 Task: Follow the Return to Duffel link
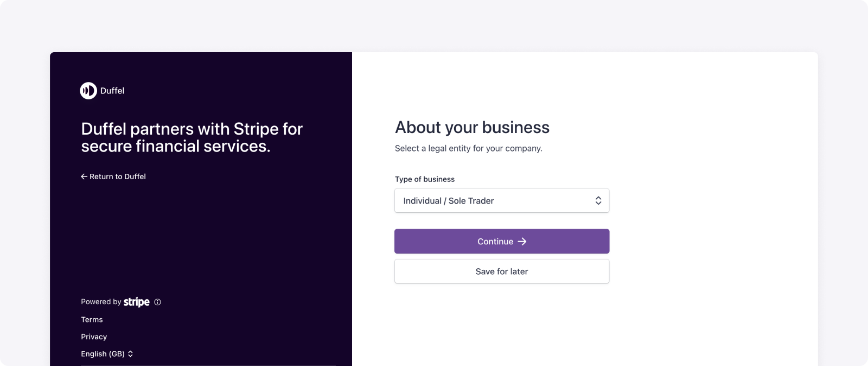113,176
